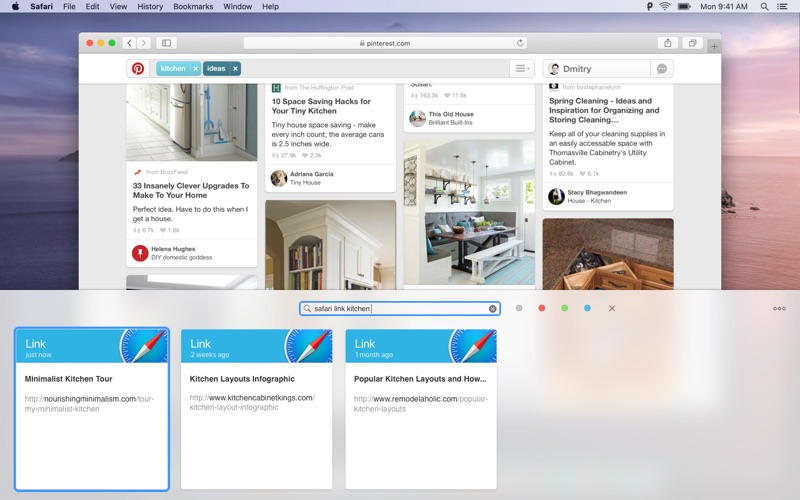Click the Pinterest logo
The width and height of the screenshot is (800, 500).
pyautogui.click(x=138, y=68)
